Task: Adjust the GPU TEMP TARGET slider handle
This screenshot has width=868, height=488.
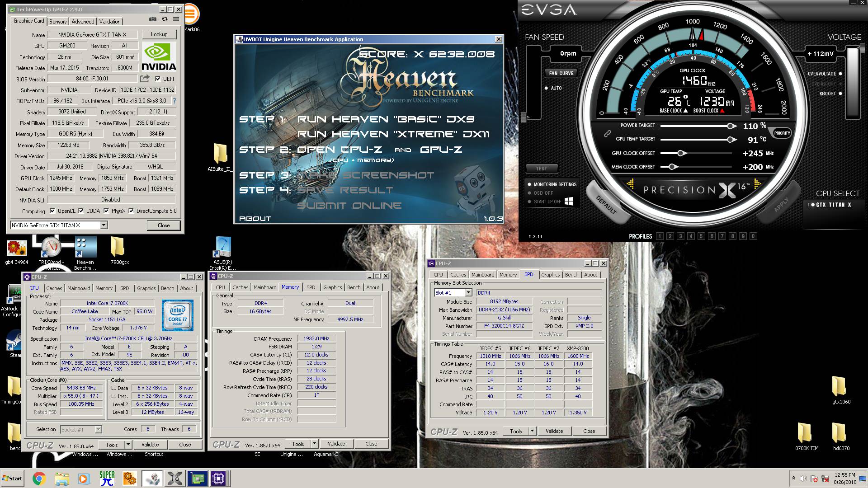Action: pyautogui.click(x=731, y=140)
